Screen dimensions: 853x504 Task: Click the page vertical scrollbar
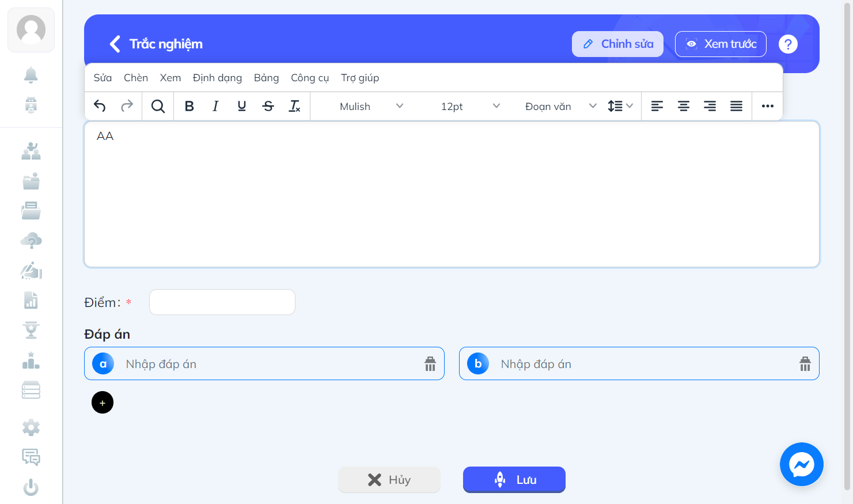pos(847,248)
